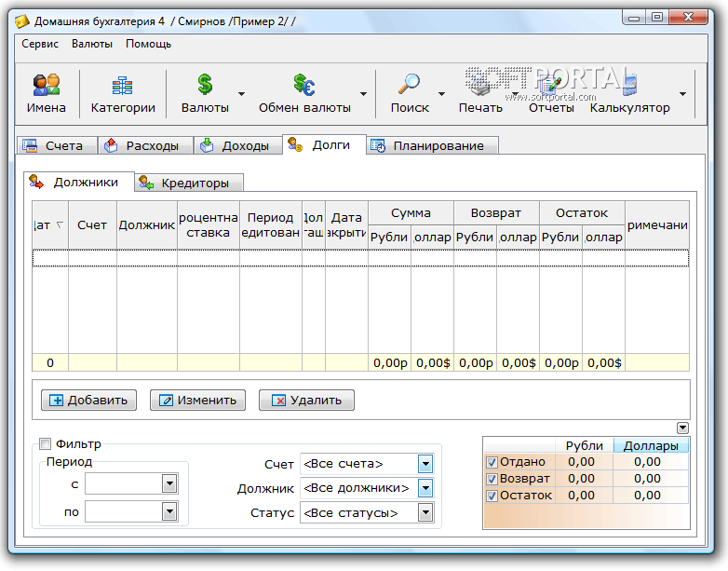Click the Добавить button
Image resolution: width=728 pixels, height=571 pixels.
coord(88,400)
